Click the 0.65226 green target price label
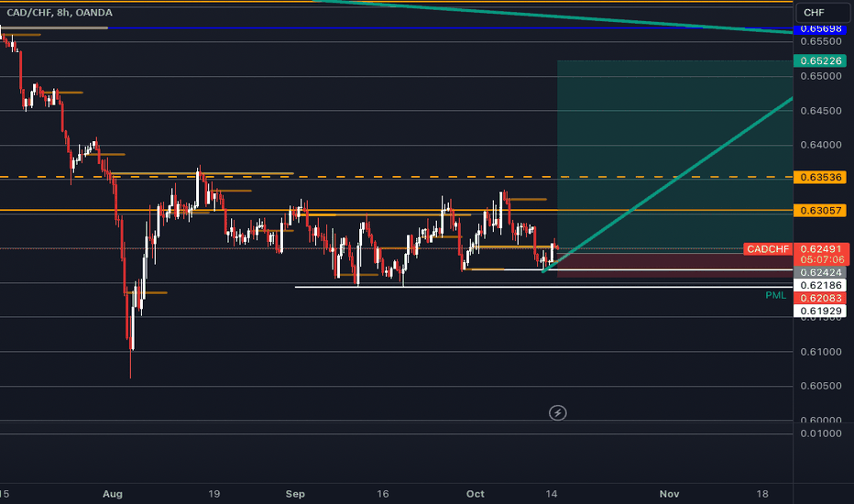 click(820, 60)
